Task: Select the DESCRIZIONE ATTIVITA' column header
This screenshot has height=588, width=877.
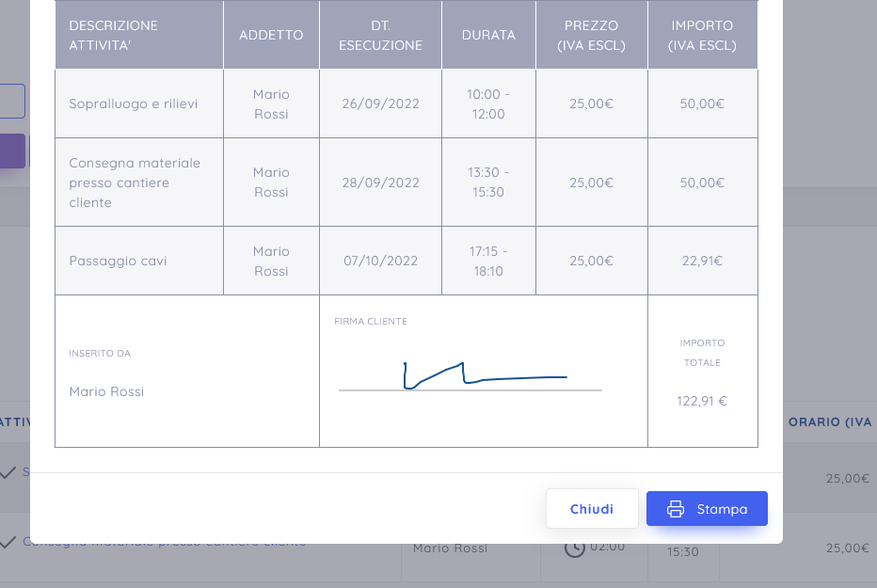Action: pyautogui.click(x=139, y=35)
